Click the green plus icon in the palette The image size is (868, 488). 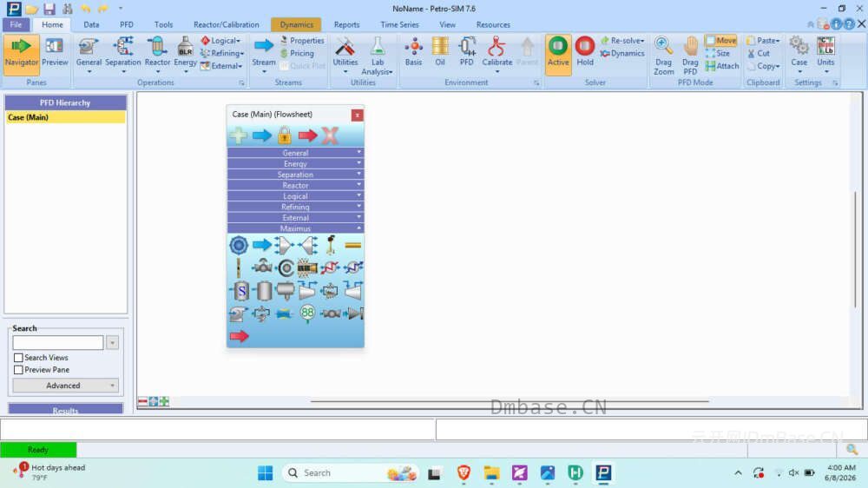tap(239, 135)
